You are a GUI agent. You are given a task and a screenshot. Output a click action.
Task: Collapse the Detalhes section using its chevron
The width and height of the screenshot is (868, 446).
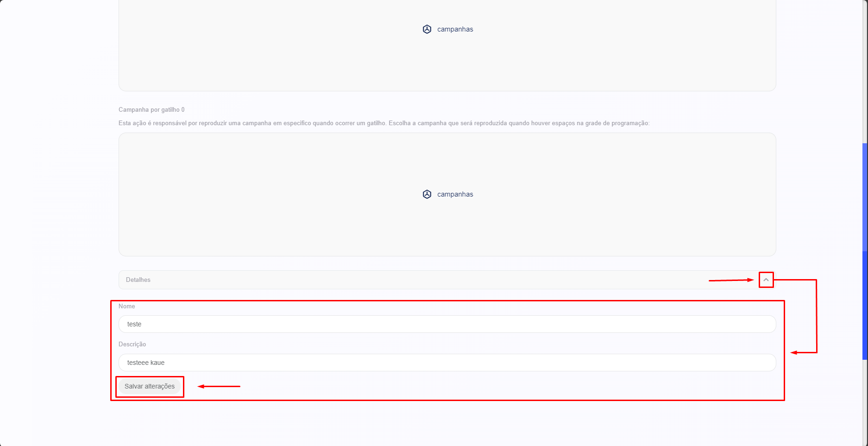[x=766, y=280]
